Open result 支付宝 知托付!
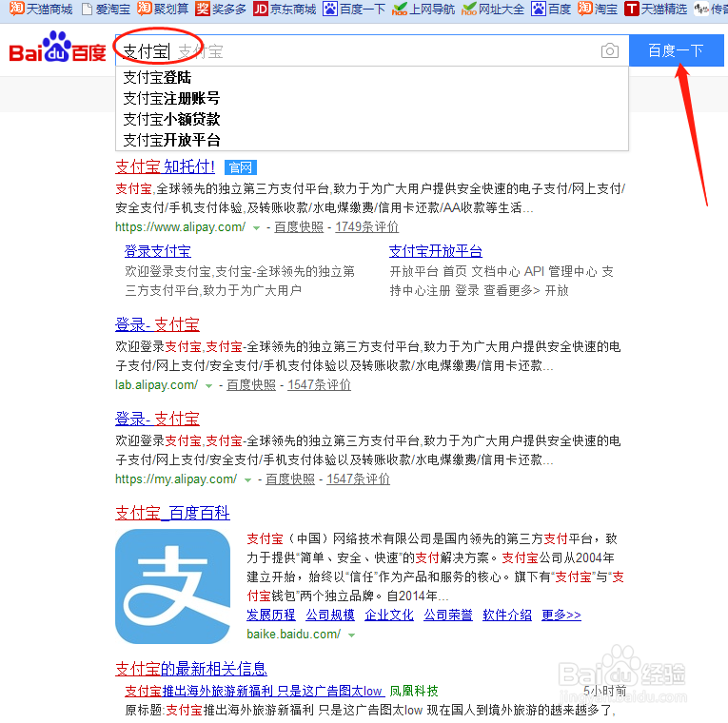This screenshot has height=723, width=728. pyautogui.click(x=165, y=166)
